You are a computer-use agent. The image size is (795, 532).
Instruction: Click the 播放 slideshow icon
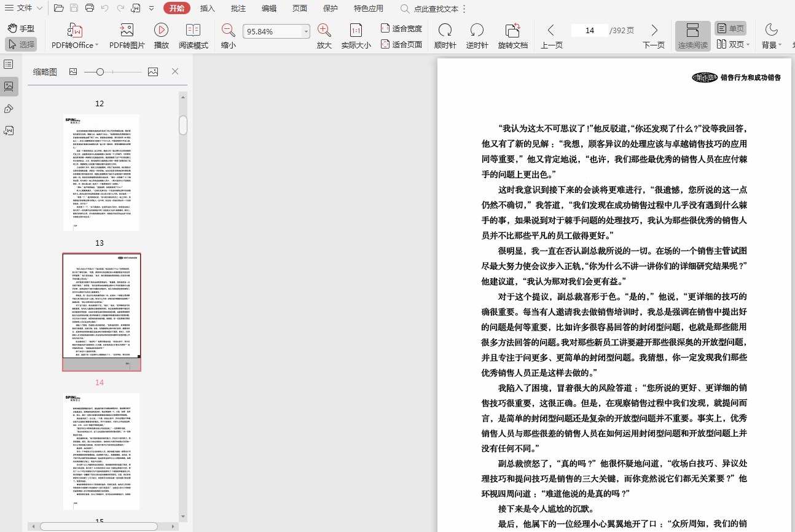pos(162,30)
